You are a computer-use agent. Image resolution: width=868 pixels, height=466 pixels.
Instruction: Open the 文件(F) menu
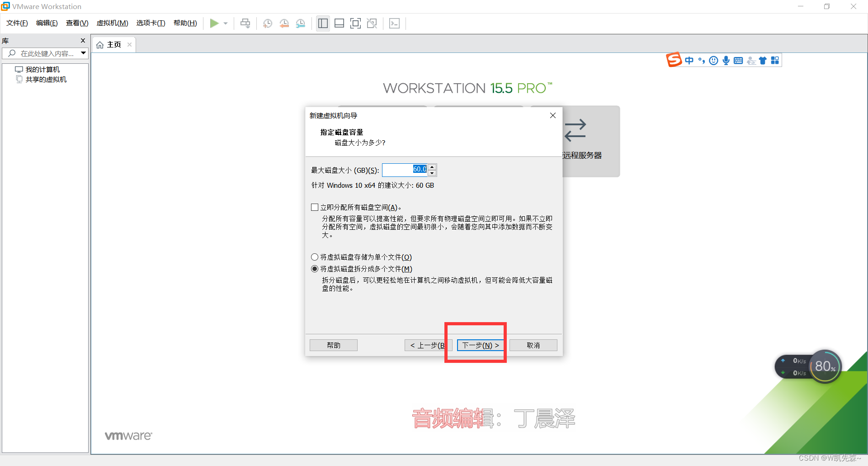(x=17, y=23)
